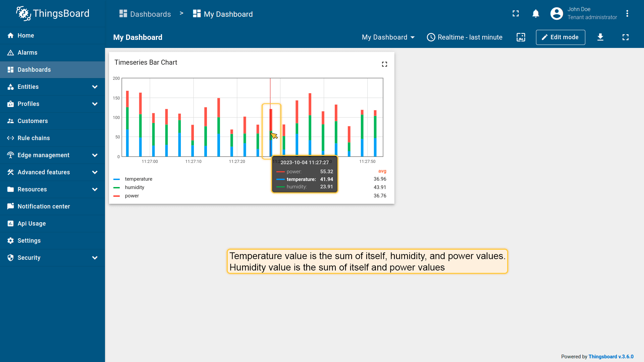Open the Alarms page in the sidebar
The width and height of the screenshot is (644, 362).
(x=28, y=53)
